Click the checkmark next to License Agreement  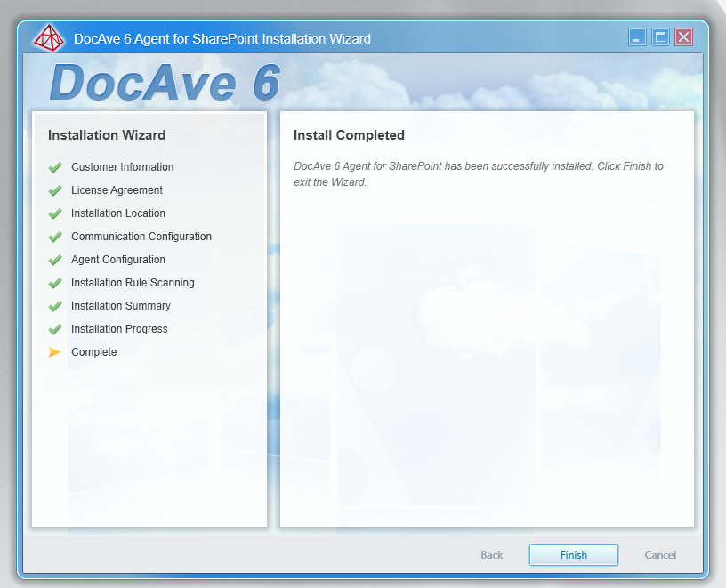coord(55,190)
